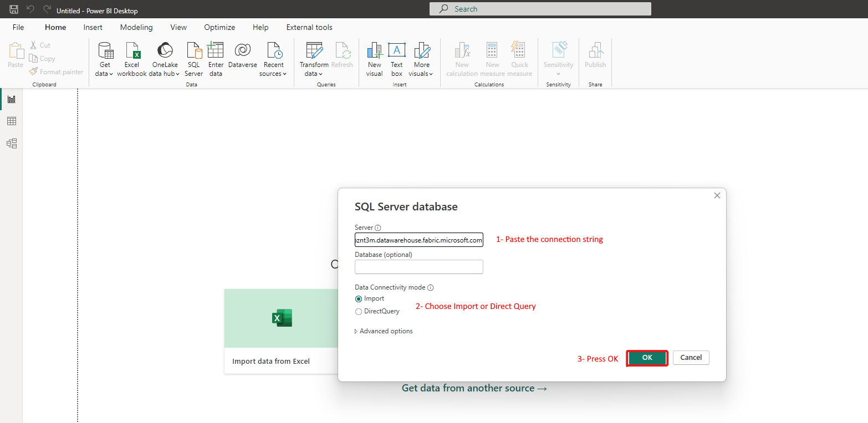868x423 pixels.
Task: Open the Table view from the sidebar
Action: 11,121
